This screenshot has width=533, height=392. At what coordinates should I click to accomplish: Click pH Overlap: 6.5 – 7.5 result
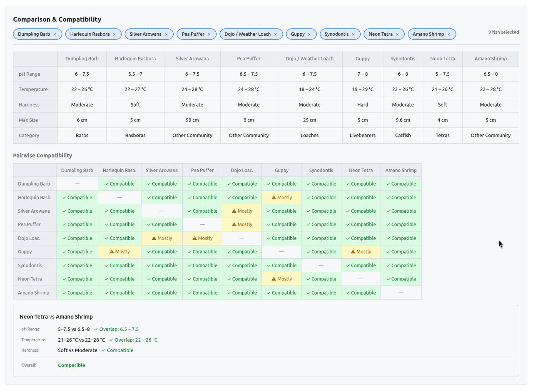coord(116,329)
